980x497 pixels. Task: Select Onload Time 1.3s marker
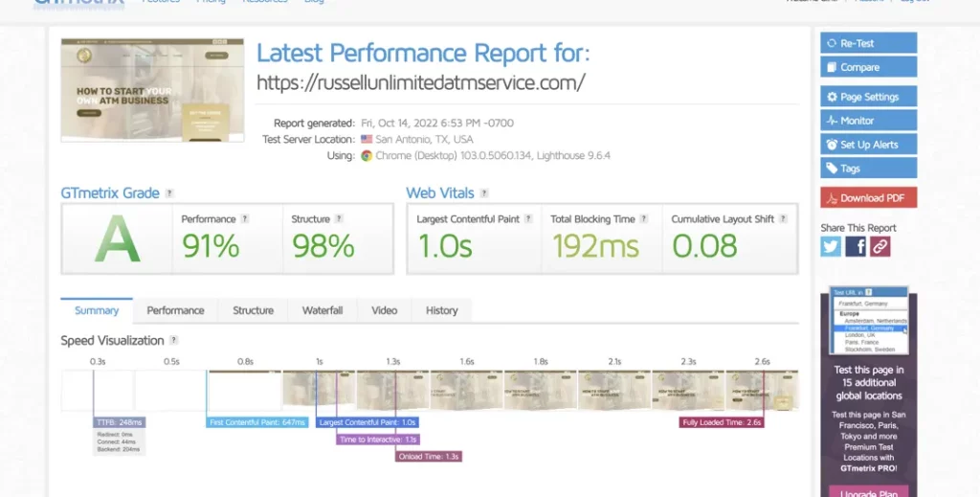pyautogui.click(x=429, y=457)
